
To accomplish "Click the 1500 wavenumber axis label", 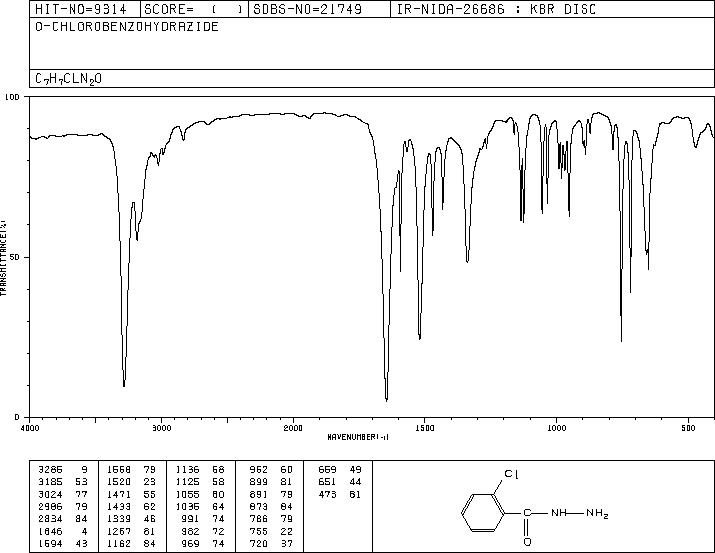I will pyautogui.click(x=425, y=428).
